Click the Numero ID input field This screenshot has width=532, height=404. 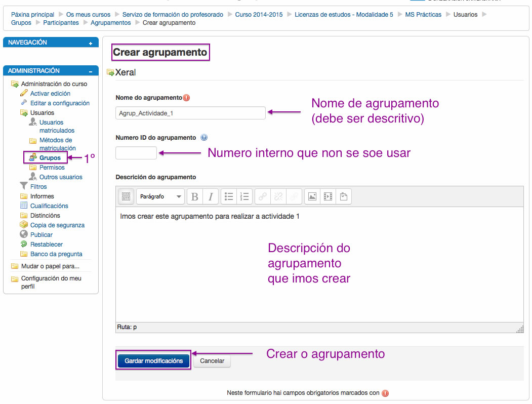pos(136,152)
